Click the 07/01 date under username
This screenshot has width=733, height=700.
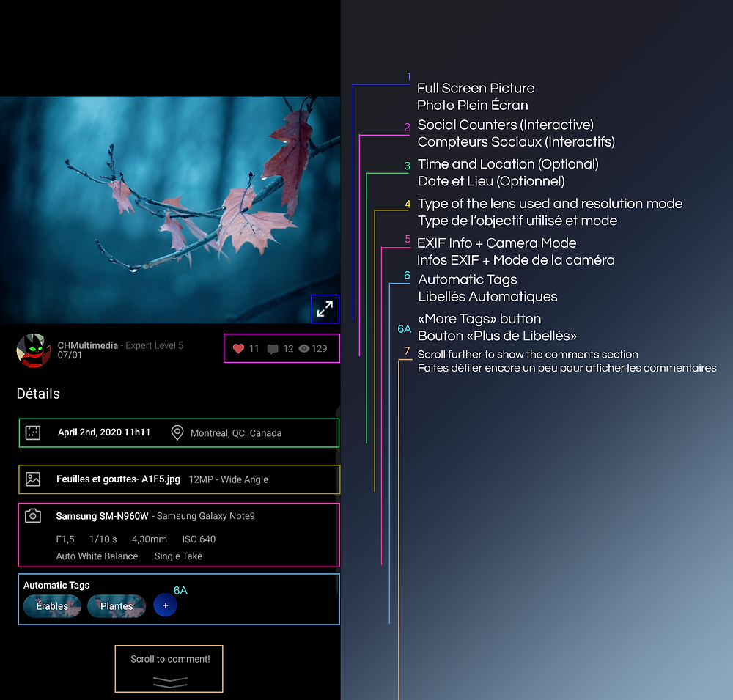tap(70, 355)
